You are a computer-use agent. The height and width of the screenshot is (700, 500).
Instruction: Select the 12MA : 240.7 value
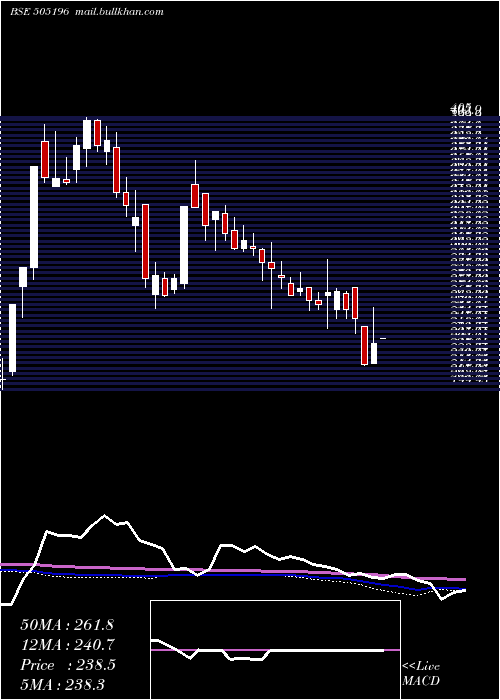click(67, 645)
